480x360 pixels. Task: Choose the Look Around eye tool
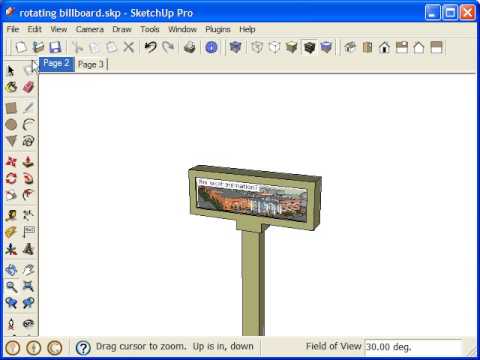29,324
